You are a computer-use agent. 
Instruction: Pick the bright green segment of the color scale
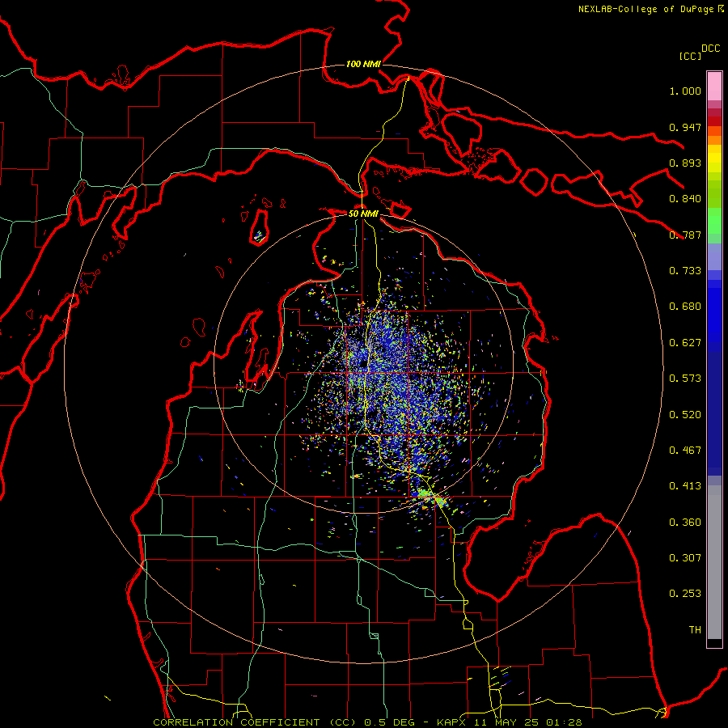[x=714, y=221]
